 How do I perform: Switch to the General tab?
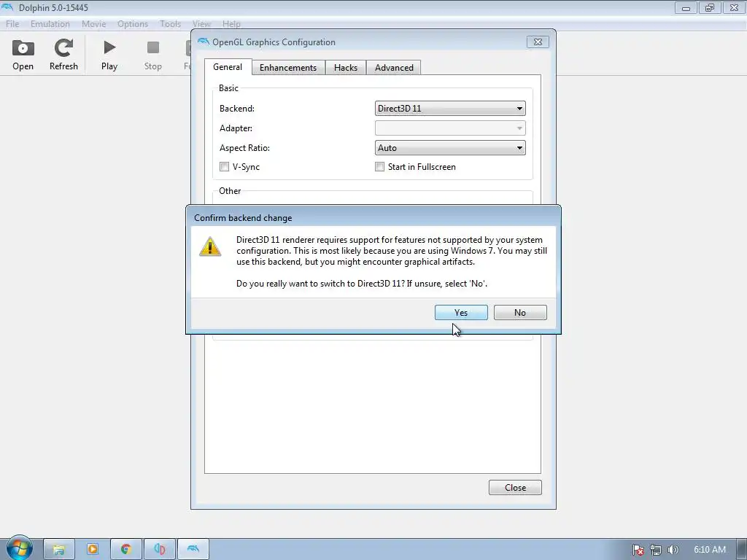tap(228, 67)
